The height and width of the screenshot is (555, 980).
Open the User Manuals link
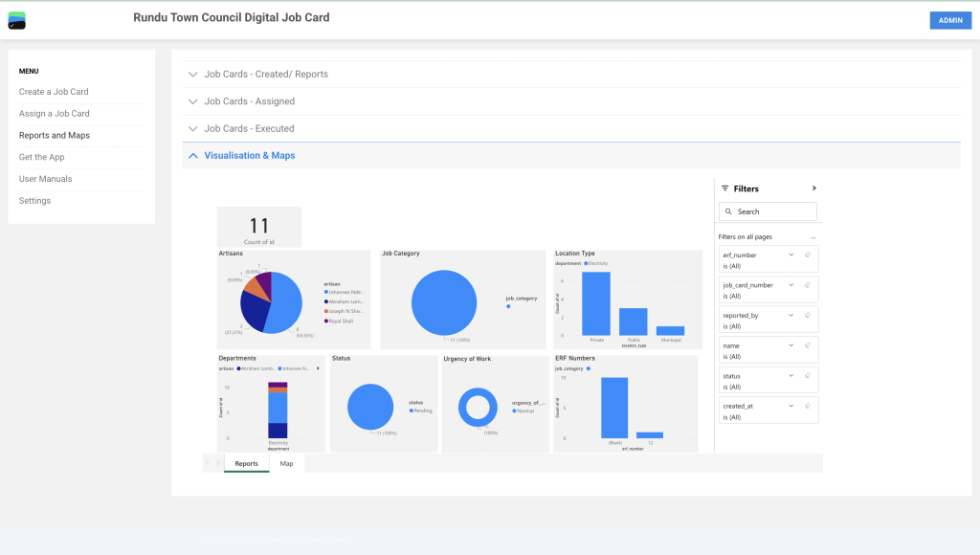[x=45, y=179]
